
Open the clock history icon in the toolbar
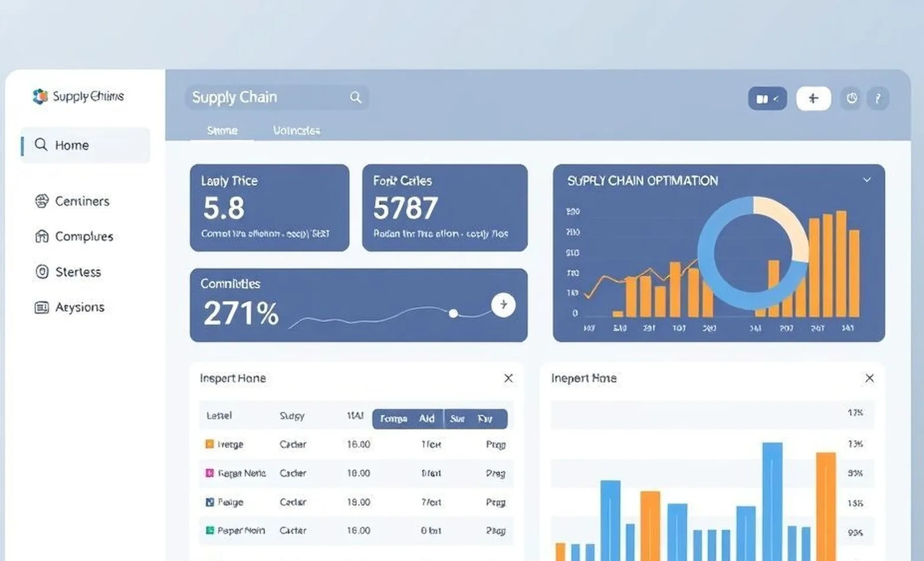850,98
